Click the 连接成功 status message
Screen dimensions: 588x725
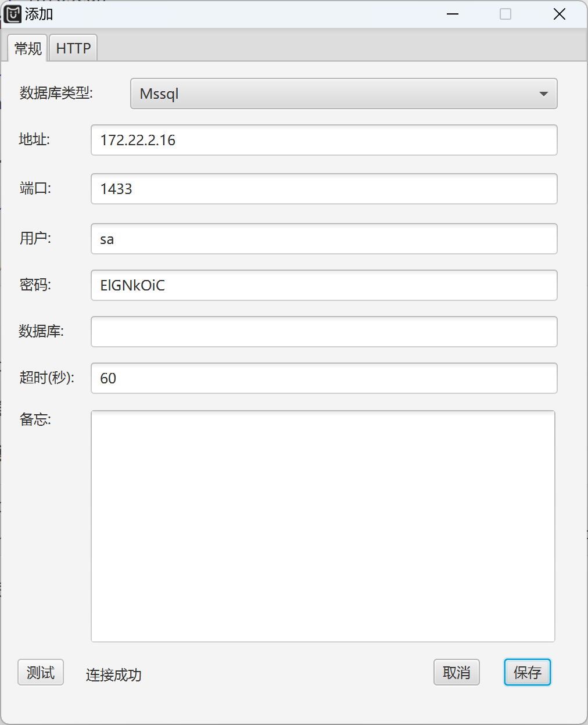point(114,674)
